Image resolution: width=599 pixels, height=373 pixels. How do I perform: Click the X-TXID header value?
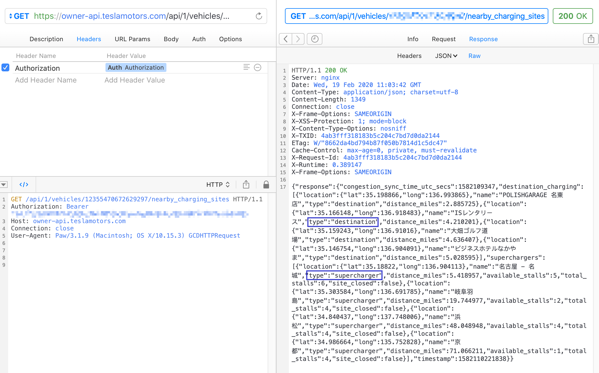click(x=380, y=136)
